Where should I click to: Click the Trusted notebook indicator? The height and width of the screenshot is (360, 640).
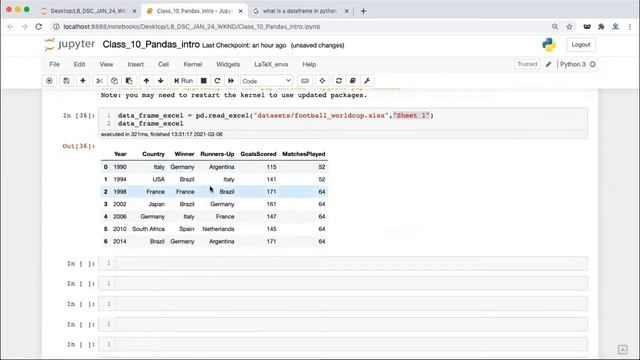click(527, 64)
